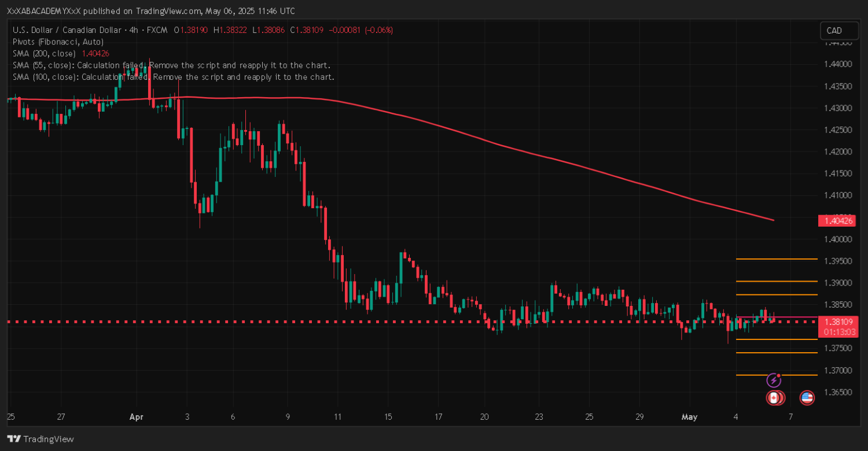Open the Canadian flag economic event marker

point(774,398)
